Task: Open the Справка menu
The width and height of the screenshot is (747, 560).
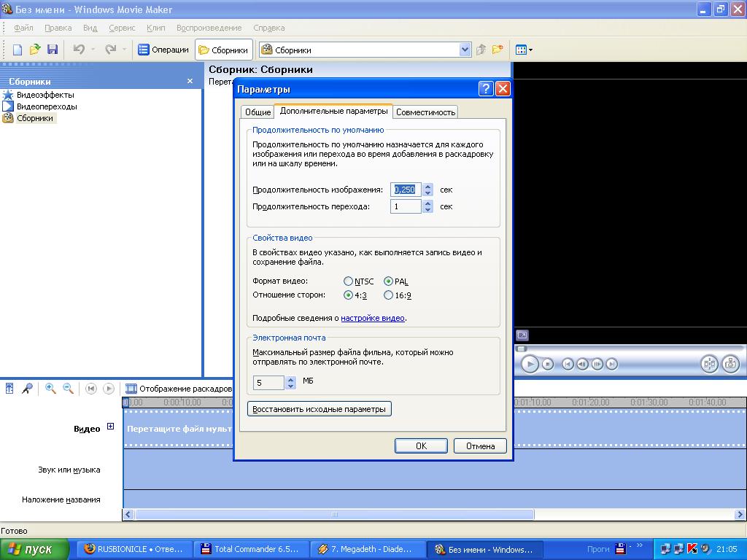Action: click(269, 28)
